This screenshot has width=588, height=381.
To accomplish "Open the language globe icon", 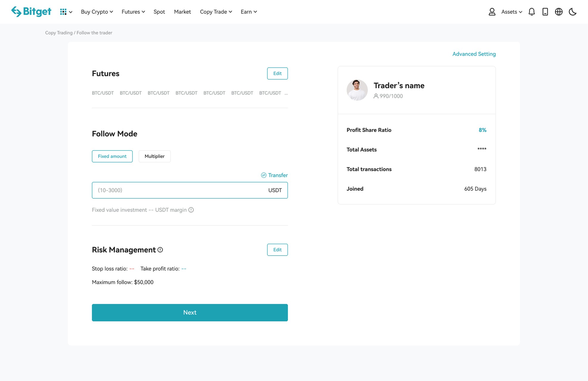I will tap(558, 12).
